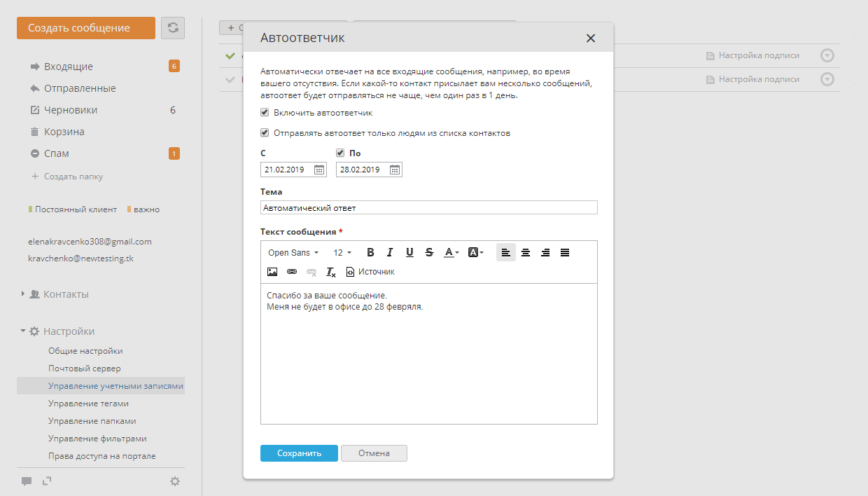
Task: Justify text in editor
Action: point(565,252)
